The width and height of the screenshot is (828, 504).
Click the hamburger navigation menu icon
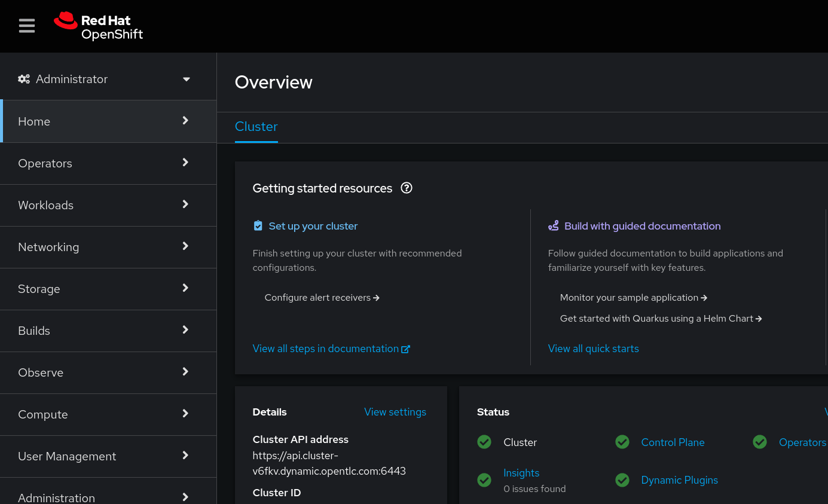click(x=27, y=26)
